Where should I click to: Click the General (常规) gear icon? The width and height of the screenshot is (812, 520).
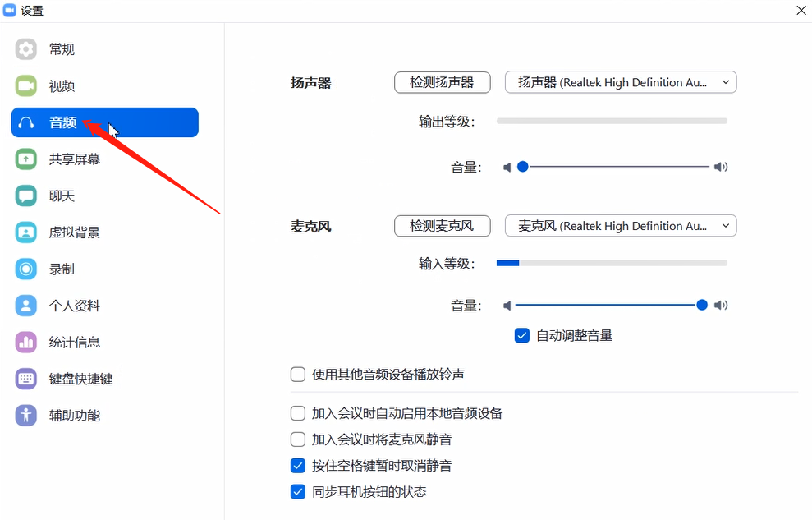tap(26, 49)
